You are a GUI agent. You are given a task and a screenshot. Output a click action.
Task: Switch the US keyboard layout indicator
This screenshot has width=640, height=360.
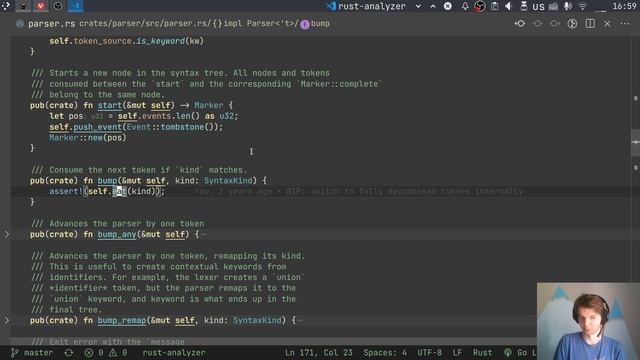[x=538, y=7]
